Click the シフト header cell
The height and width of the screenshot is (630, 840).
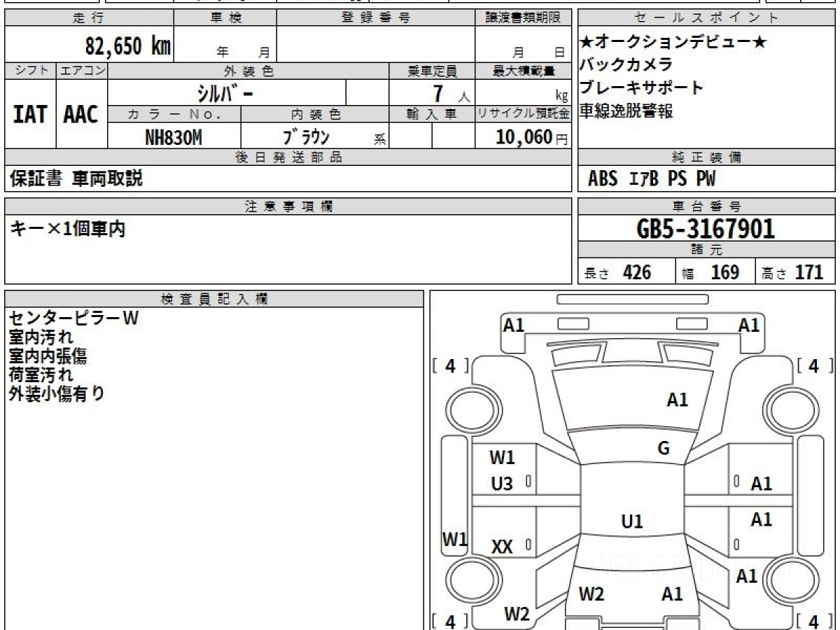click(30, 71)
